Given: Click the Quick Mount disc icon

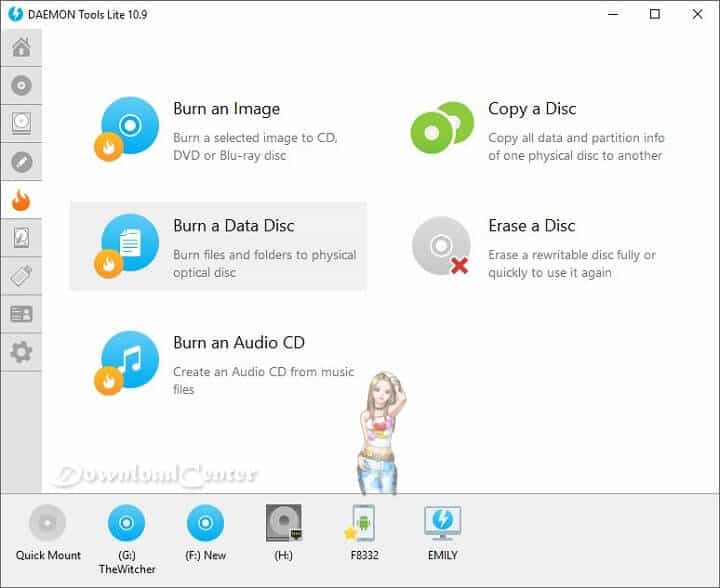Looking at the screenshot, I should (47, 522).
